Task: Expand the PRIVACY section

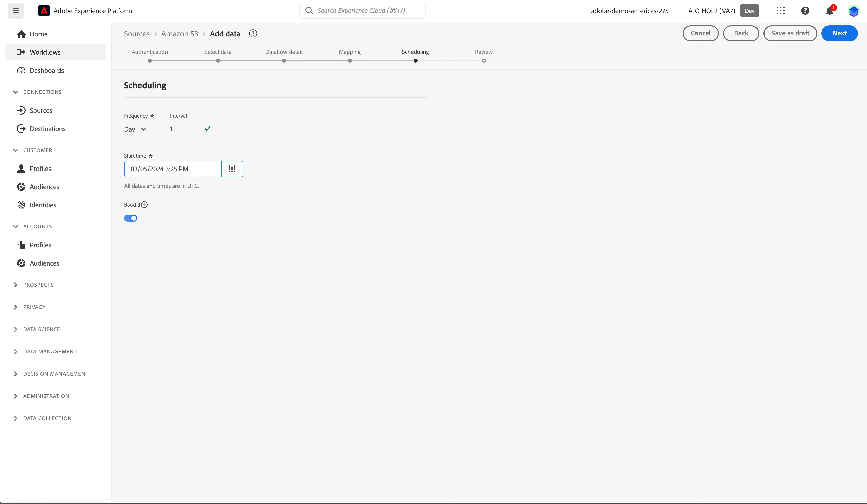Action: (x=30, y=307)
